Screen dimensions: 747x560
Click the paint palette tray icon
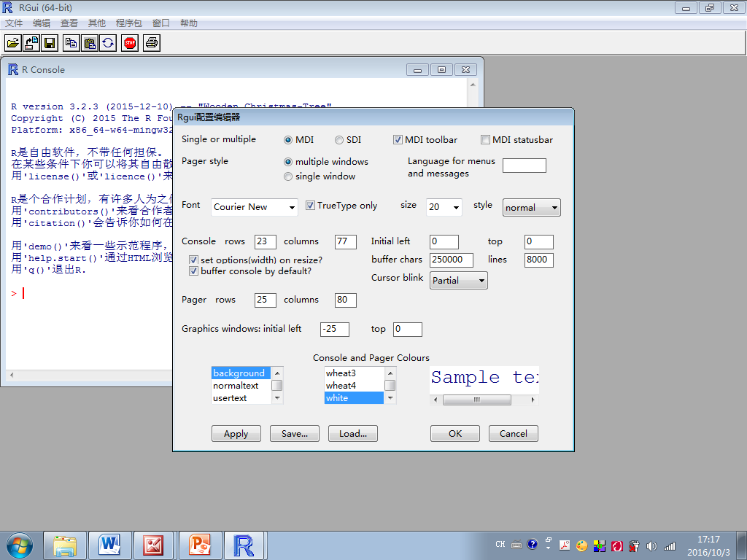[x=581, y=545]
